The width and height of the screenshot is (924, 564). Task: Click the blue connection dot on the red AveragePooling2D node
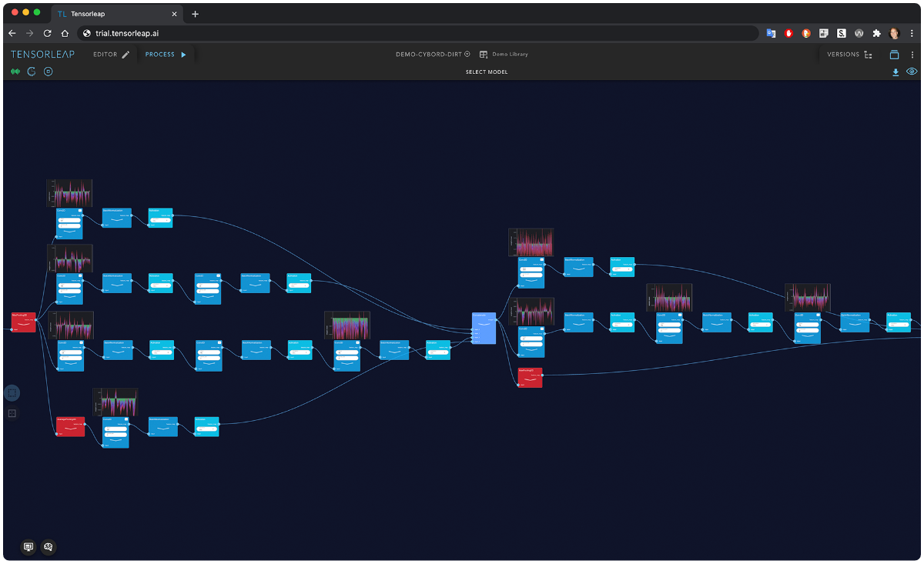pyautogui.click(x=85, y=424)
